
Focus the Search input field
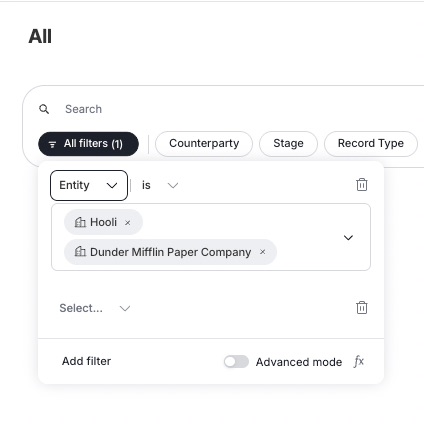pyautogui.click(x=233, y=109)
